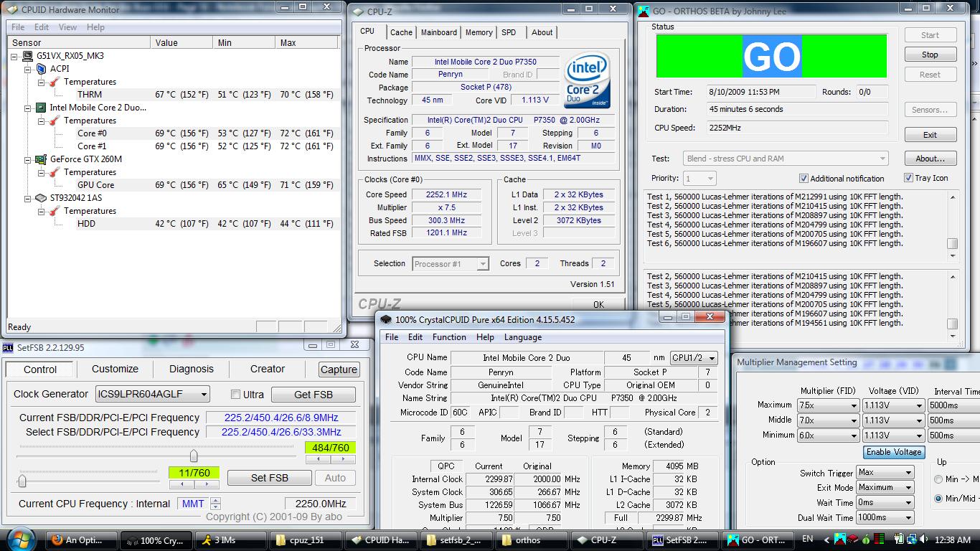Open the Language menu in CrystalCPUID
The width and height of the screenshot is (980, 551).
coord(523,337)
